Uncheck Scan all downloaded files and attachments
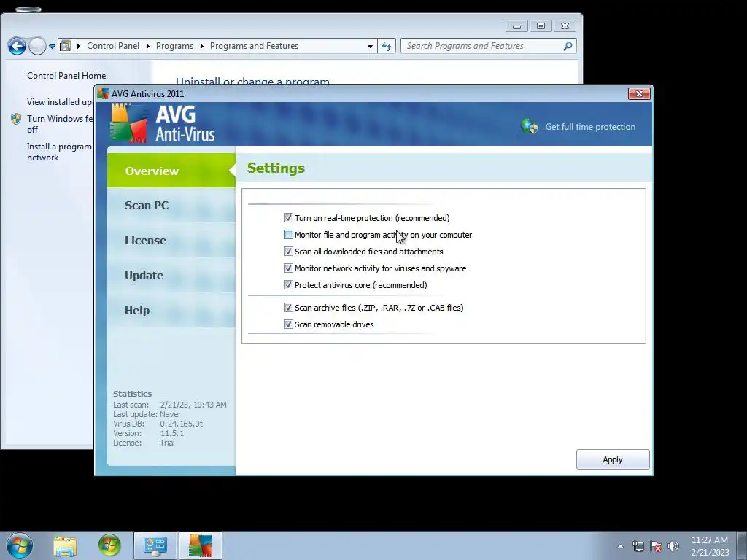This screenshot has width=747, height=560. 288,251
